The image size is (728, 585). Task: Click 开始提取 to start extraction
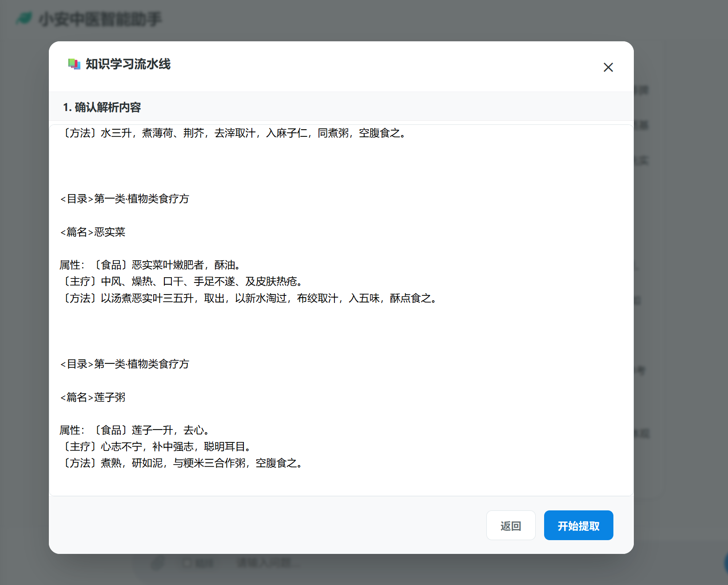click(x=578, y=525)
